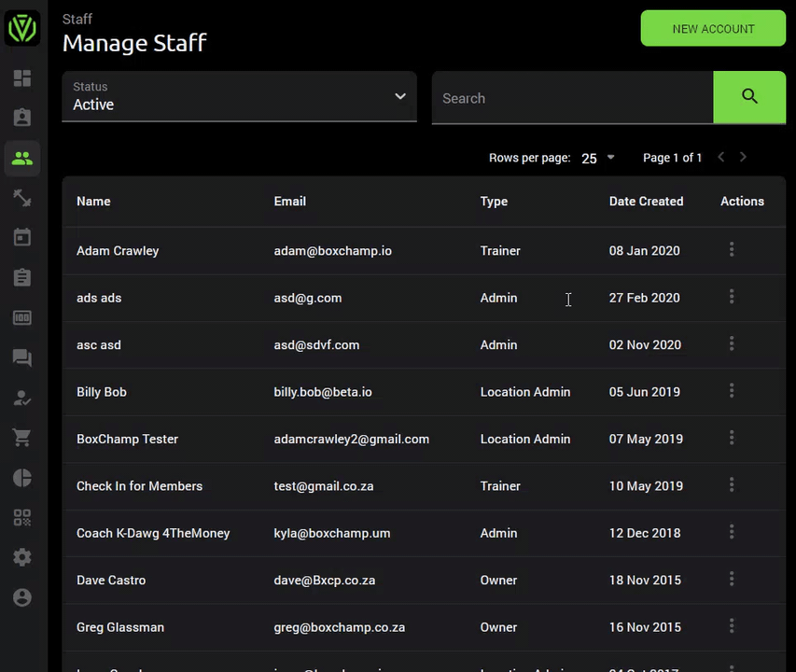
Task: Select the green staff people icon
Action: pyautogui.click(x=22, y=159)
